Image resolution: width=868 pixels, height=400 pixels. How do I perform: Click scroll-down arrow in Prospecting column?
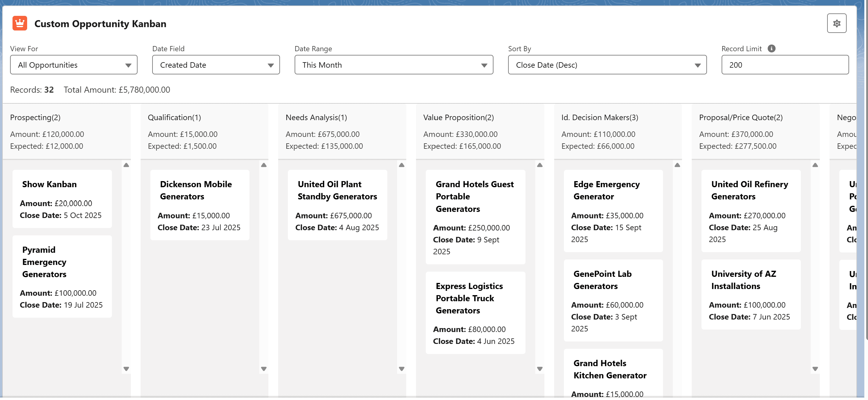pos(126,369)
